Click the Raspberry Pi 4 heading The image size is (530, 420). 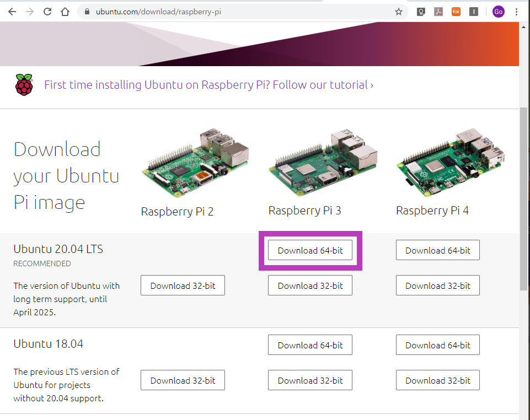[x=432, y=211]
